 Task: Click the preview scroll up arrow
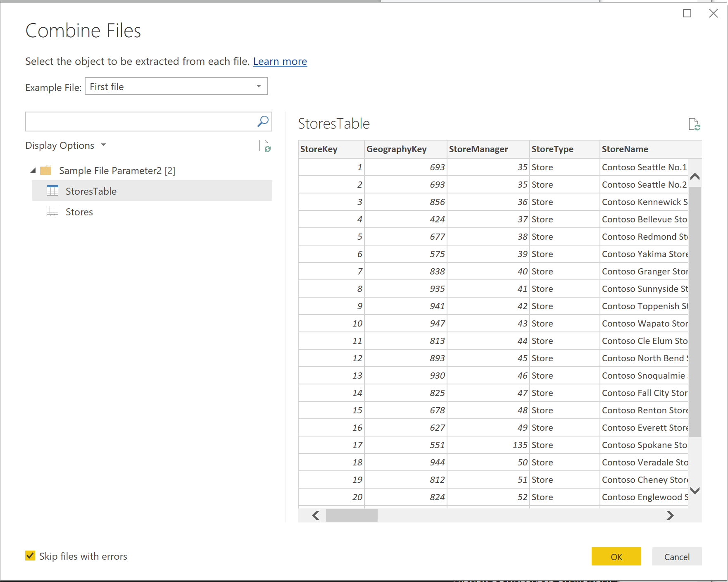pos(695,177)
